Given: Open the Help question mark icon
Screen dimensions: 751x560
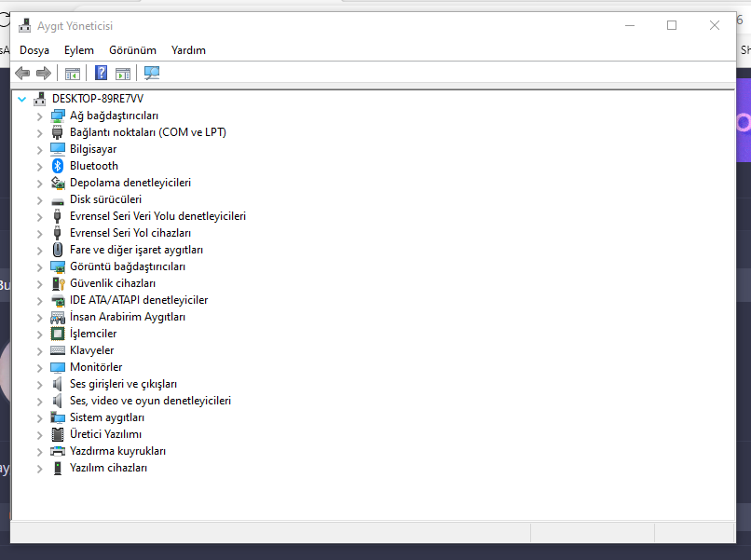Looking at the screenshot, I should [x=101, y=73].
